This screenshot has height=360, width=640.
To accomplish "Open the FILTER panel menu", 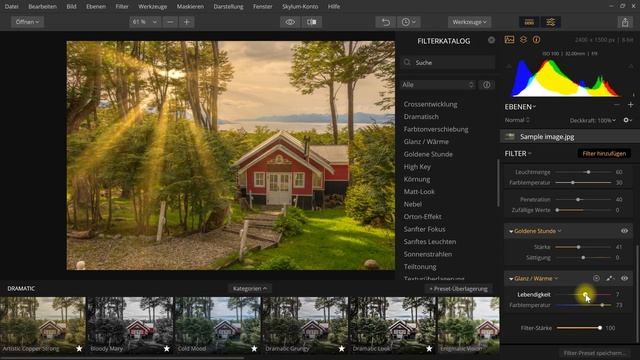I will (x=518, y=153).
